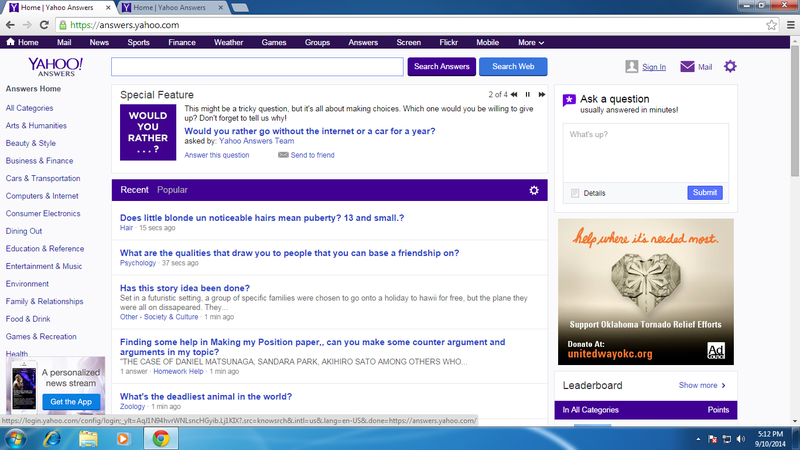The image size is (800, 450).
Task: Select the Recent tab
Action: pos(134,190)
